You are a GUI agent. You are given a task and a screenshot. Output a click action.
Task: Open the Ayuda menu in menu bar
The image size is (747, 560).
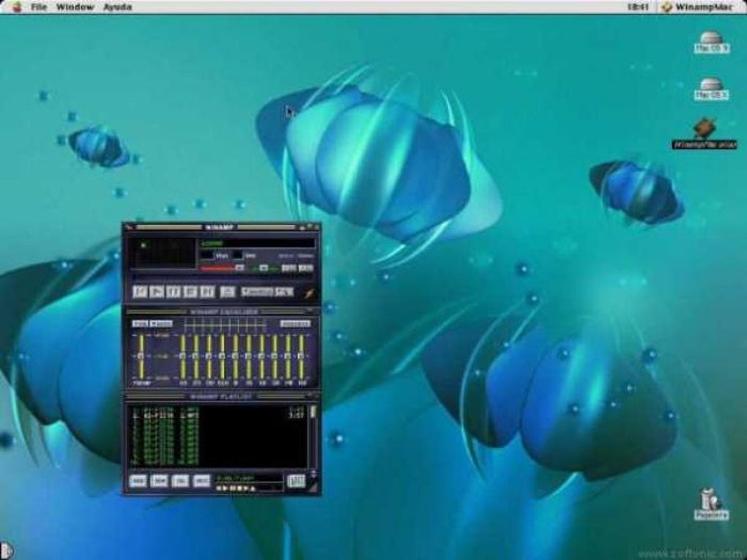(118, 7)
